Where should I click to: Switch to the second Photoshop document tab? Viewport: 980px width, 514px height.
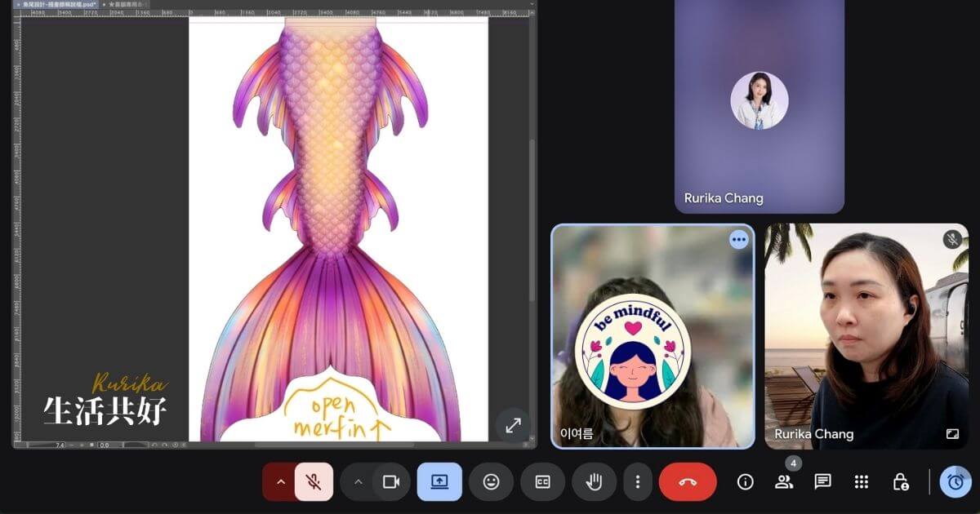click(124, 4)
